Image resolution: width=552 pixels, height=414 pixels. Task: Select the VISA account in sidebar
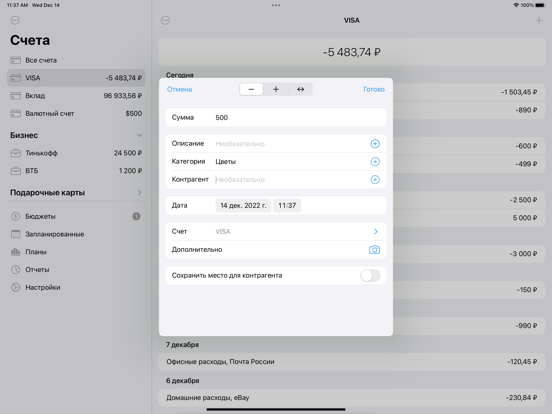coord(76,78)
